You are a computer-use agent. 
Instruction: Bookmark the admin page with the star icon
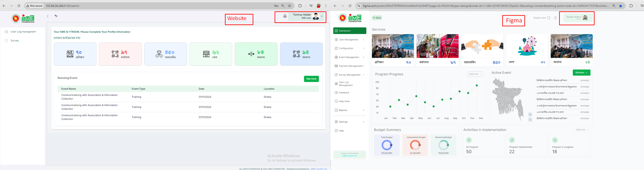[x=290, y=6]
